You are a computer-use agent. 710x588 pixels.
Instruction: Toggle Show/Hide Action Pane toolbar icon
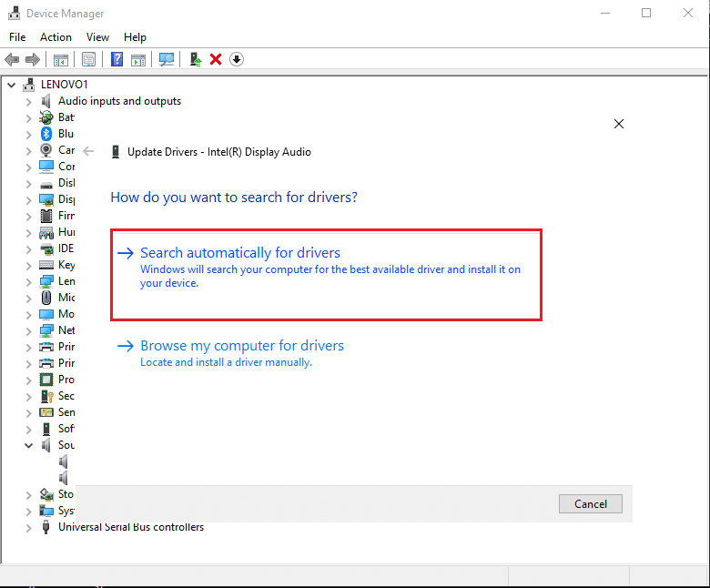coord(138,59)
